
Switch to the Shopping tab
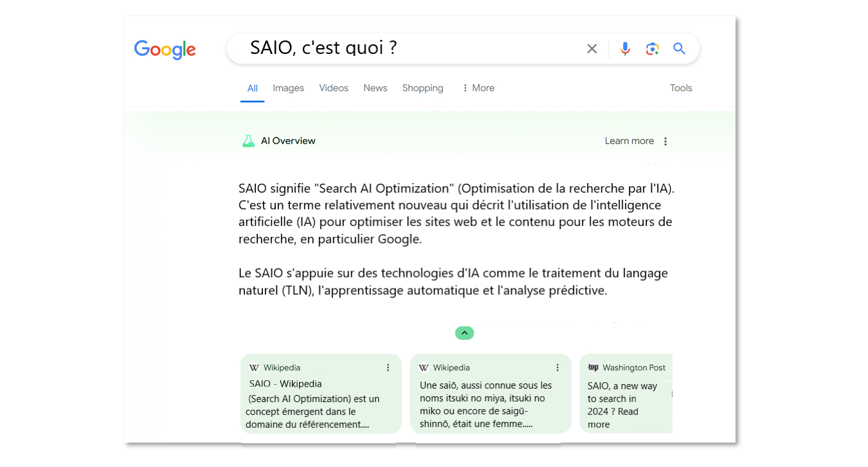coord(422,88)
